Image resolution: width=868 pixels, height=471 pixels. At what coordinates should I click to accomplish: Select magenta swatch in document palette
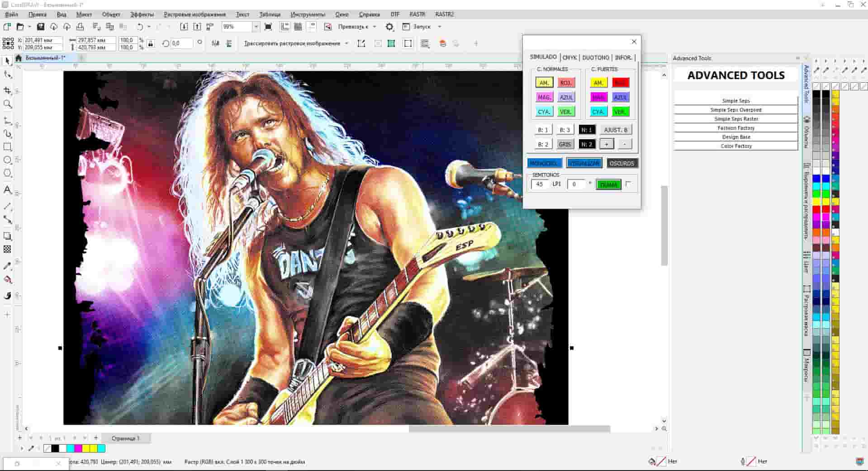point(78,448)
